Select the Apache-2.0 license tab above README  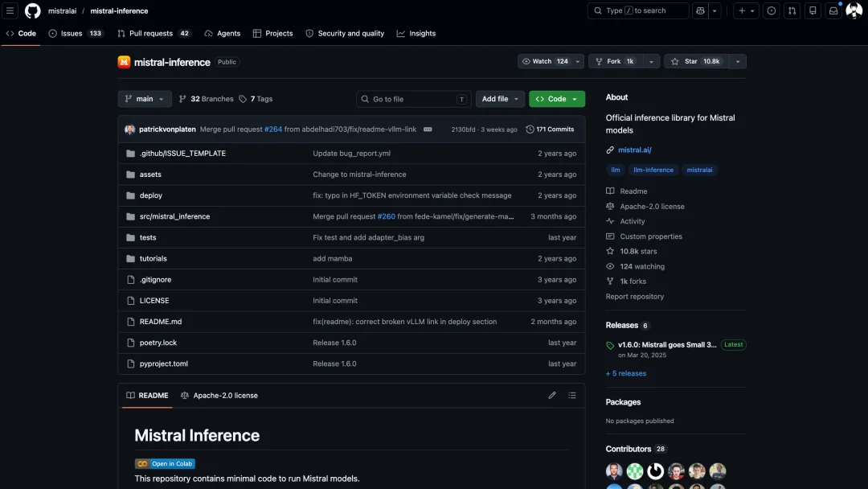point(219,396)
